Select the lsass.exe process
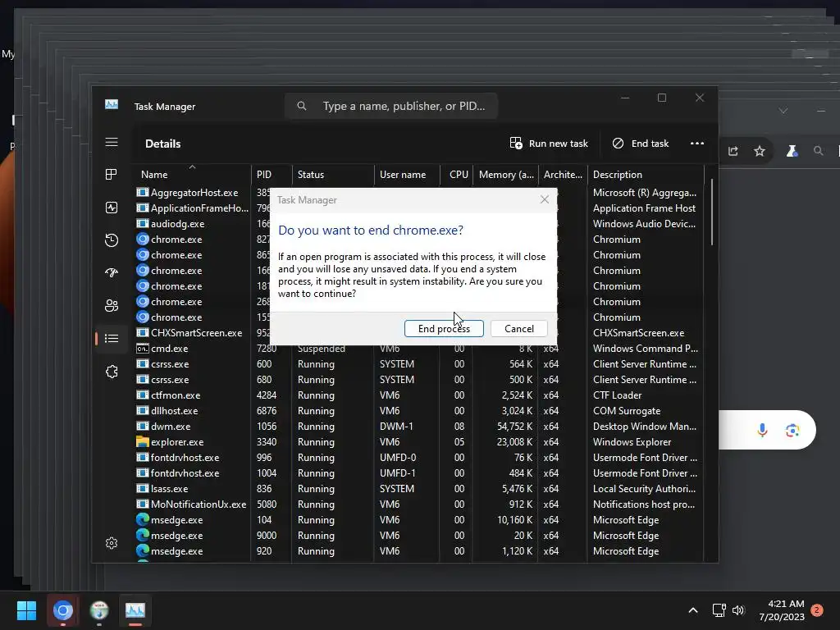 click(x=418, y=489)
